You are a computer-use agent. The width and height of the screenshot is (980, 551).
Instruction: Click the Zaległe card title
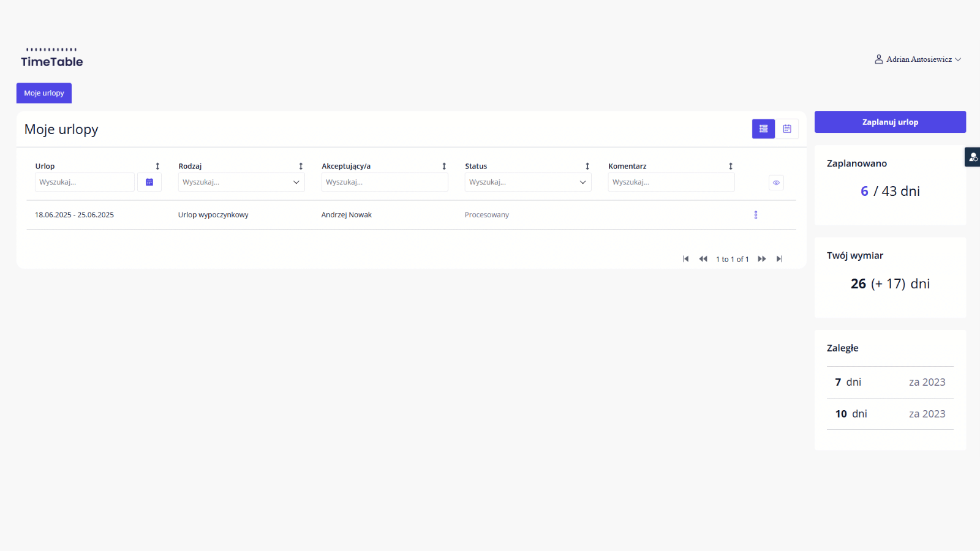[x=843, y=348]
